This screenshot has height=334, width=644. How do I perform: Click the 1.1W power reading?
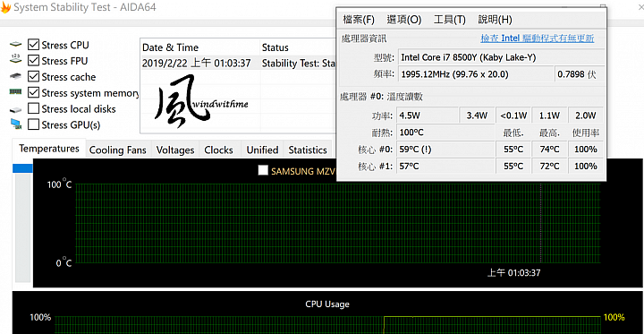549,116
